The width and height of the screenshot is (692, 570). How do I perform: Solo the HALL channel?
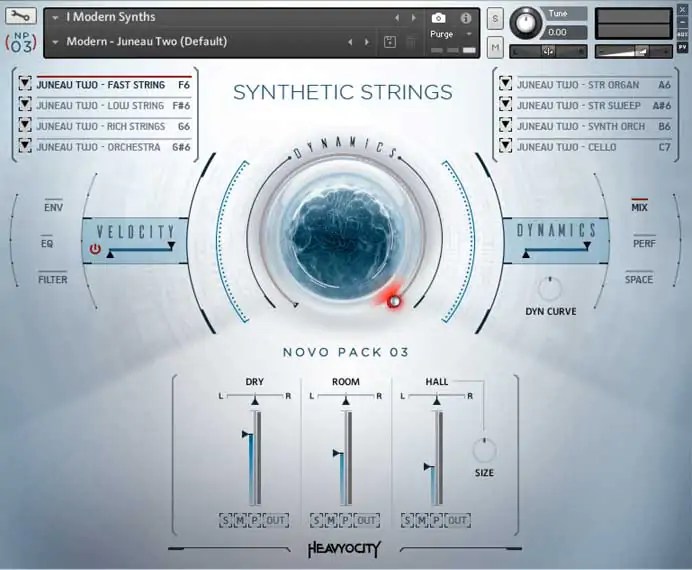407,521
